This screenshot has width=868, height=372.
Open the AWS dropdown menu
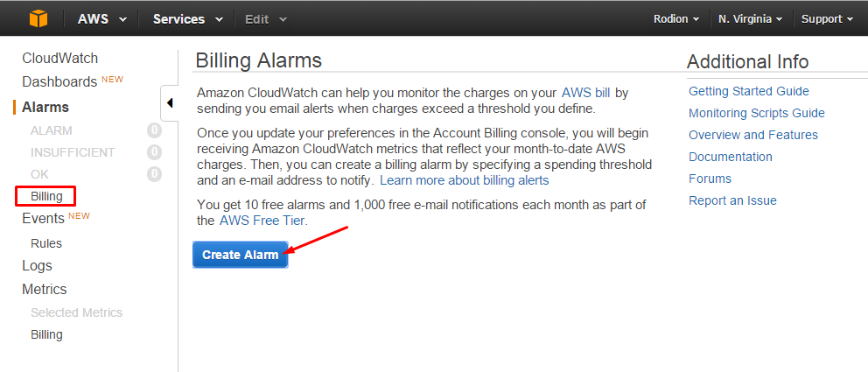[x=102, y=19]
